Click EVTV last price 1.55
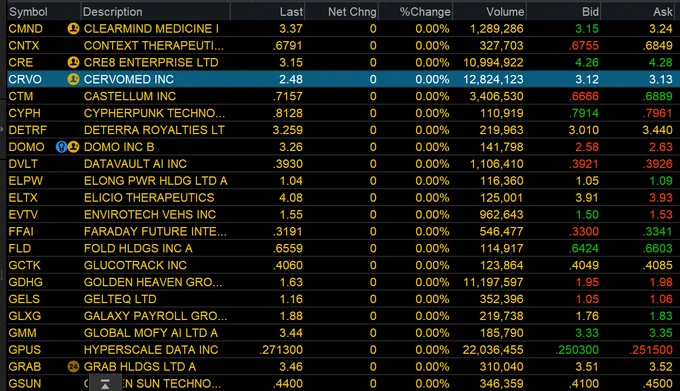This screenshot has width=680, height=391. [x=291, y=215]
